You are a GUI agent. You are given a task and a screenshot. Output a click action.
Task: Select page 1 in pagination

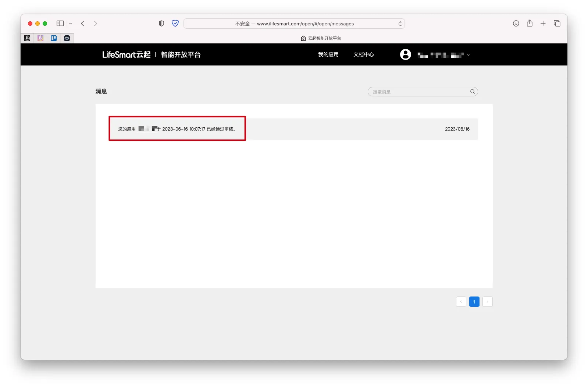point(474,302)
